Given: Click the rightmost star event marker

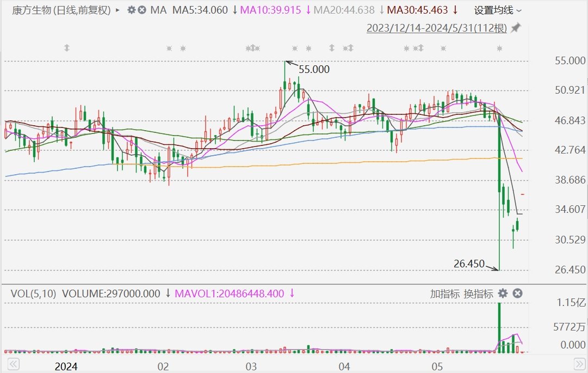Looking at the screenshot, I should click(x=499, y=48).
